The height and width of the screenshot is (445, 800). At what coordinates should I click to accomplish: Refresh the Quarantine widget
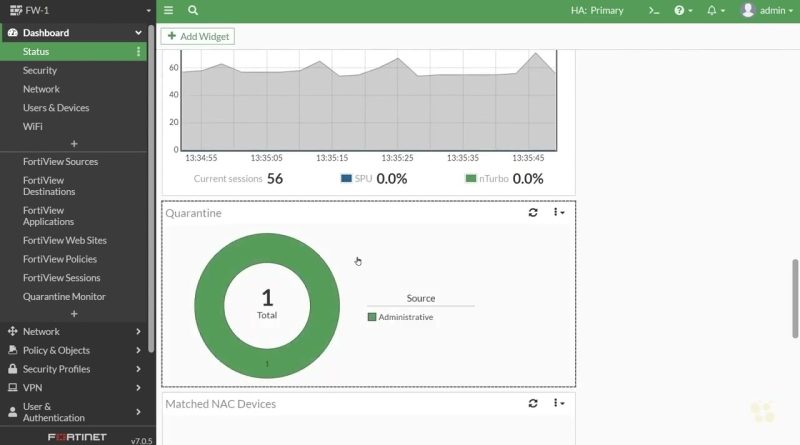(x=533, y=212)
